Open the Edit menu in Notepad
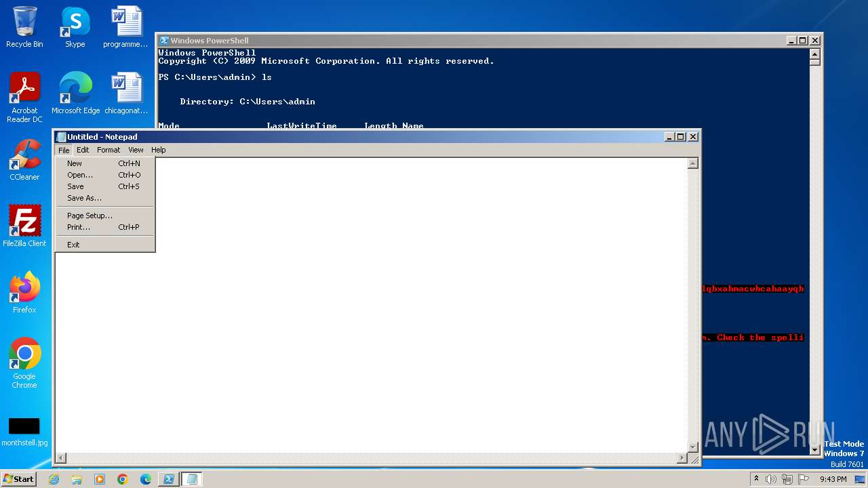Image resolution: width=868 pixels, height=488 pixels. coord(83,150)
